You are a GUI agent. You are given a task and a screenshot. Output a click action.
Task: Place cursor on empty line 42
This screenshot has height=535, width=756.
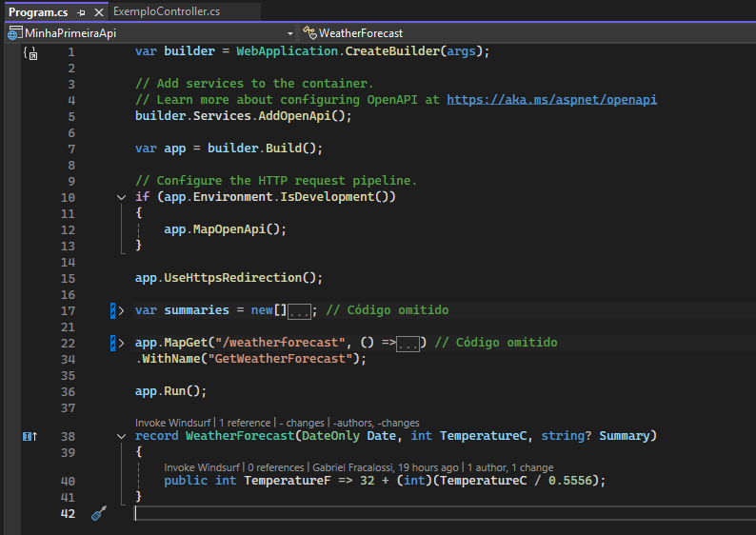click(444, 513)
